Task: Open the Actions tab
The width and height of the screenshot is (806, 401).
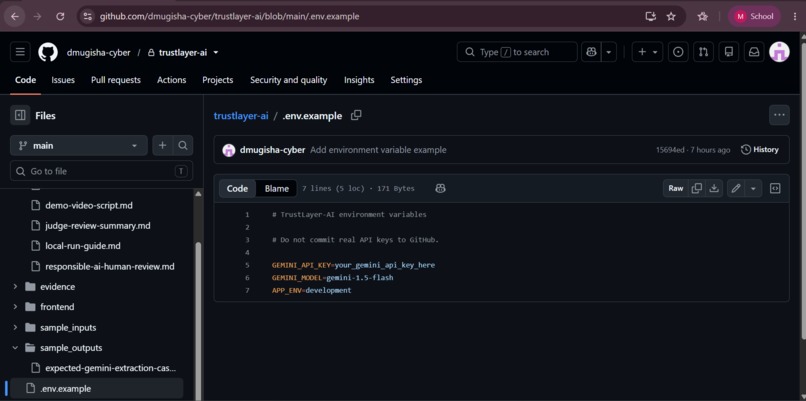Action: (x=172, y=80)
